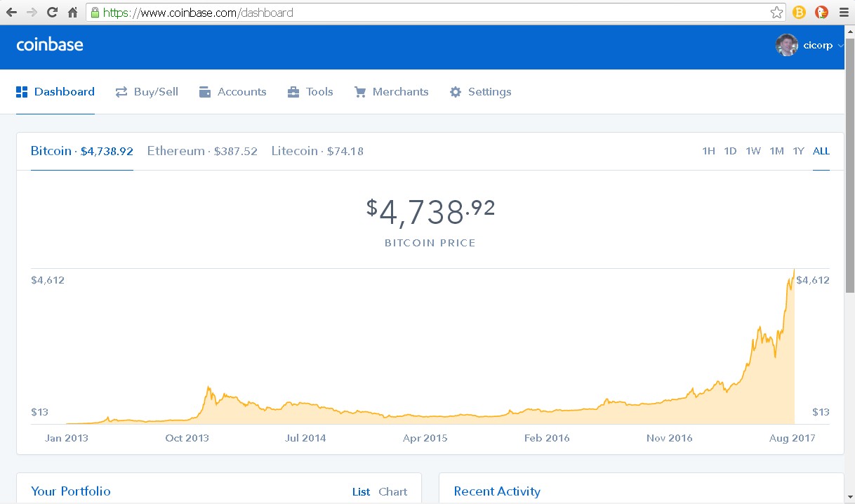Image resolution: width=855 pixels, height=504 pixels.
Task: Click the Nov 2016 axis label
Action: [670, 438]
